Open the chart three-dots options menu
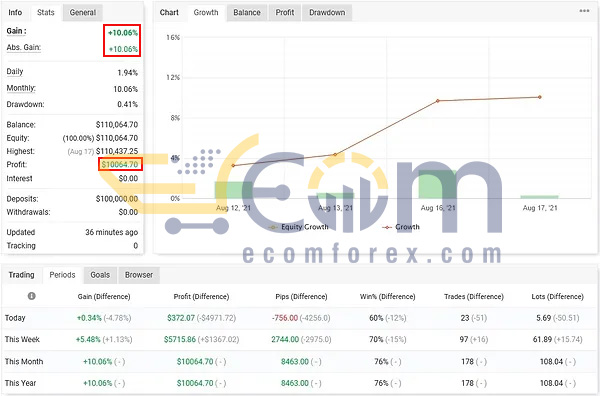Viewport: 600px width, 396px height. [x=584, y=11]
